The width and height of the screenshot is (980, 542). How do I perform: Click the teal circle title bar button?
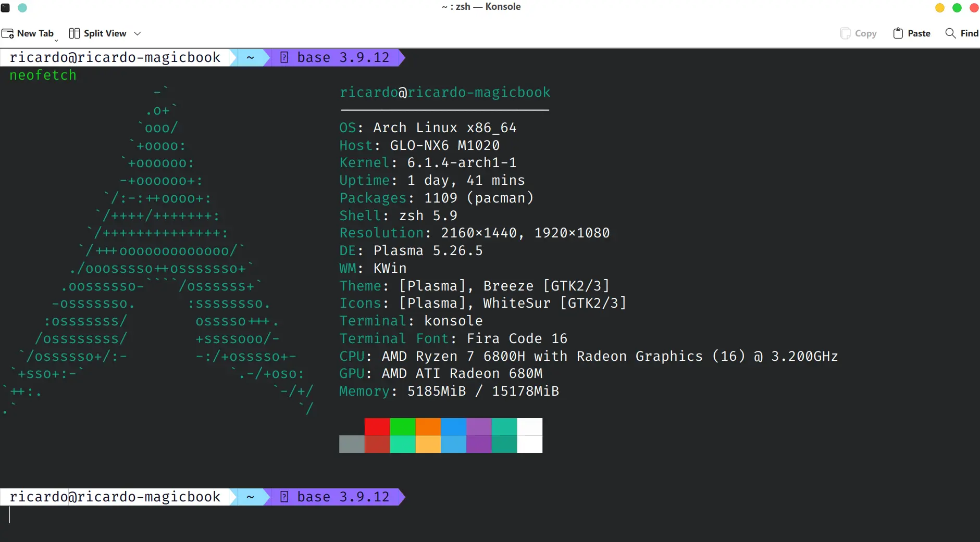tap(22, 8)
